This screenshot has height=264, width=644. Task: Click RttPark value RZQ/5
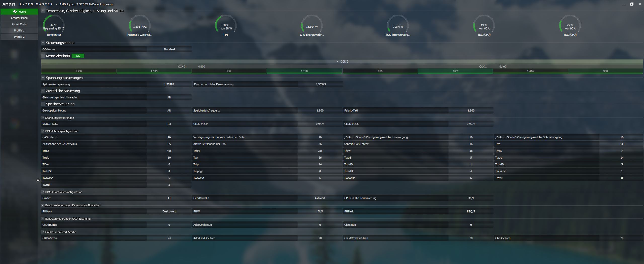(471, 211)
